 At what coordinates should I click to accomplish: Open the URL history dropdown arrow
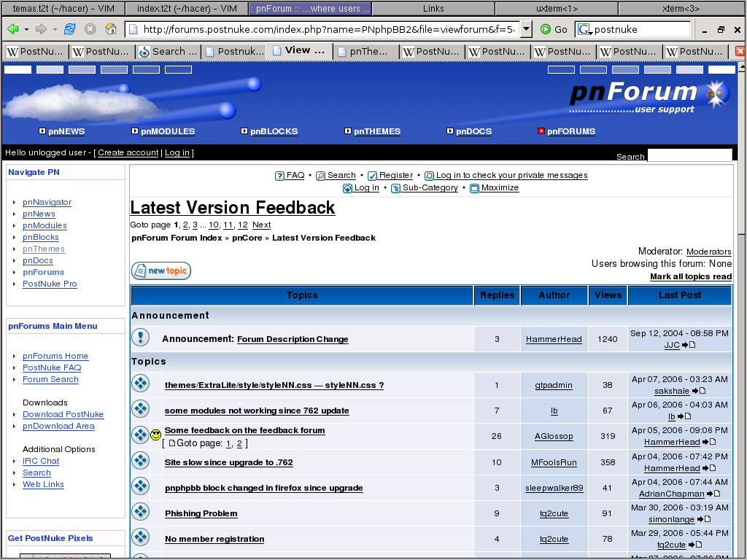click(x=526, y=29)
